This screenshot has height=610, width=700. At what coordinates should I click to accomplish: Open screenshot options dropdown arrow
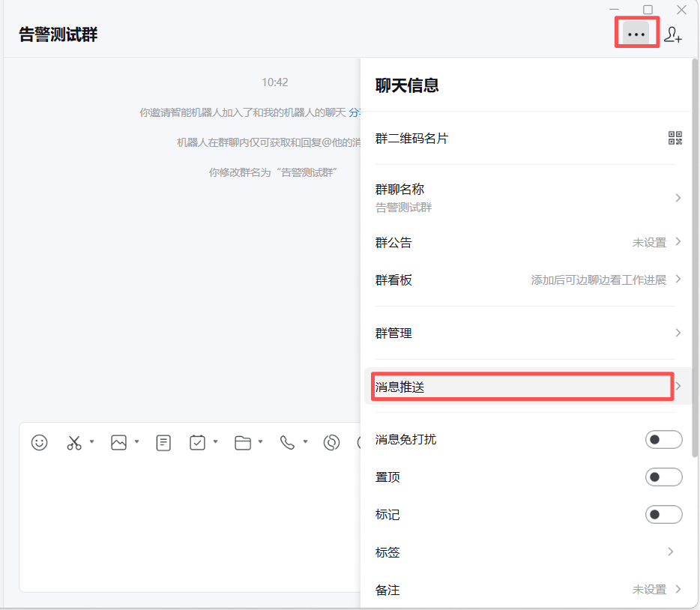point(91,442)
